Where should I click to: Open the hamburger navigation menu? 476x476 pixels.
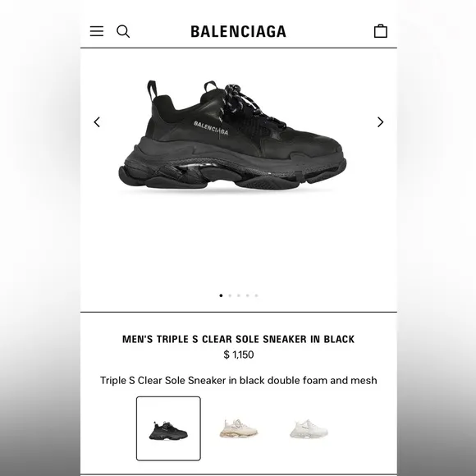(97, 31)
